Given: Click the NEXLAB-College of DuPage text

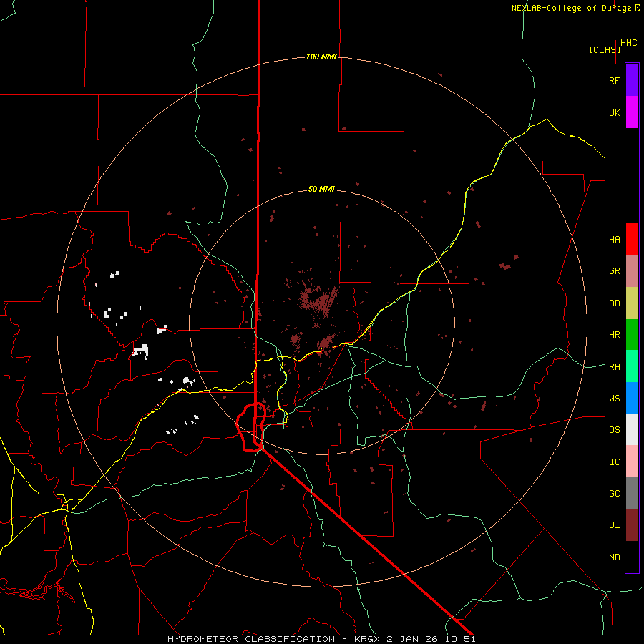Looking at the screenshot, I should [x=572, y=8].
